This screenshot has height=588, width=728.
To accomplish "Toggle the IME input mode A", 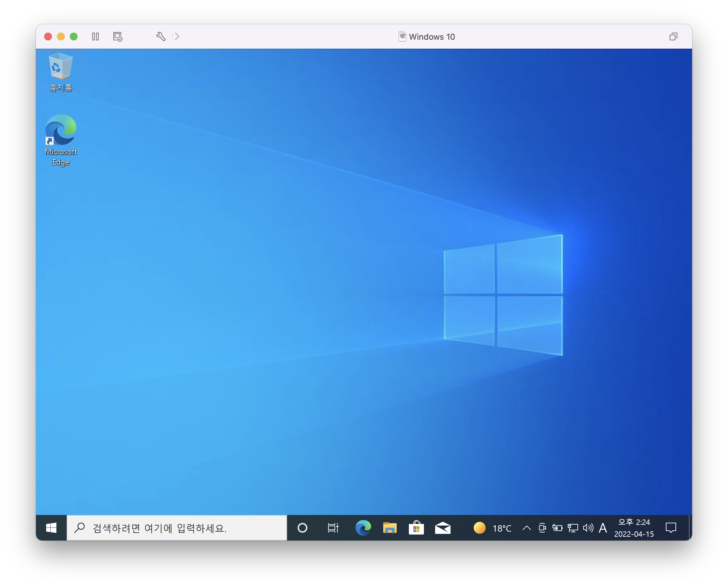I will (x=603, y=528).
